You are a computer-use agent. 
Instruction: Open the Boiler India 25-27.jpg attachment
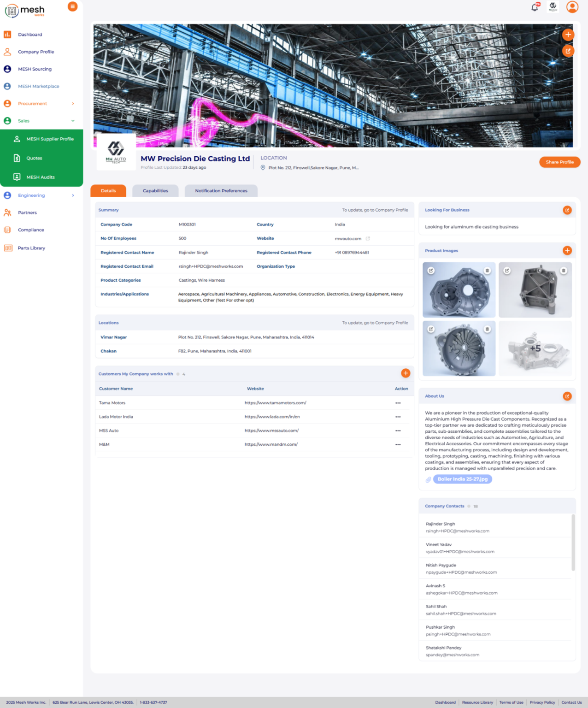pos(462,479)
